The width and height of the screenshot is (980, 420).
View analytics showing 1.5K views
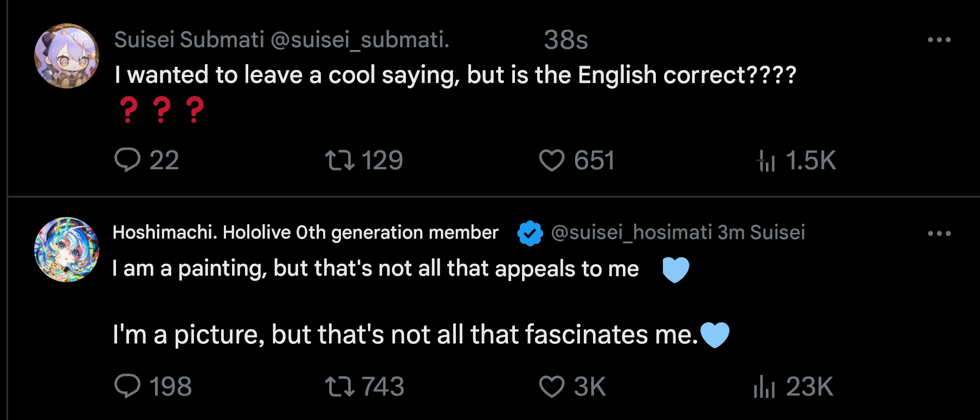pyautogui.click(x=766, y=161)
